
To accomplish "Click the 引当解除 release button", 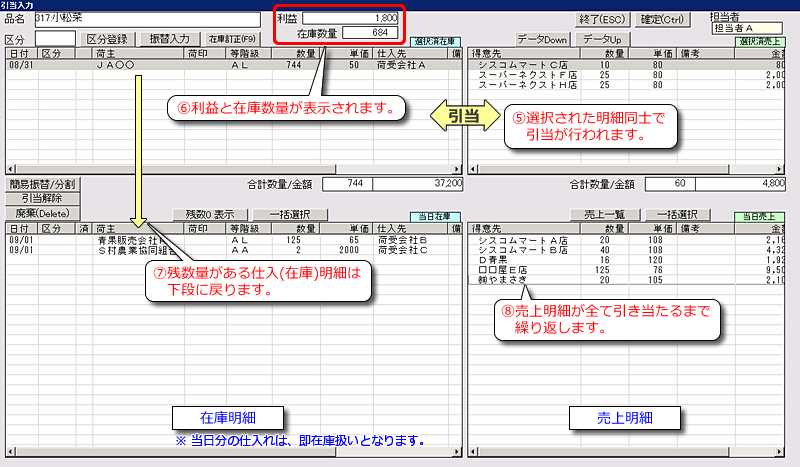I will (37, 198).
